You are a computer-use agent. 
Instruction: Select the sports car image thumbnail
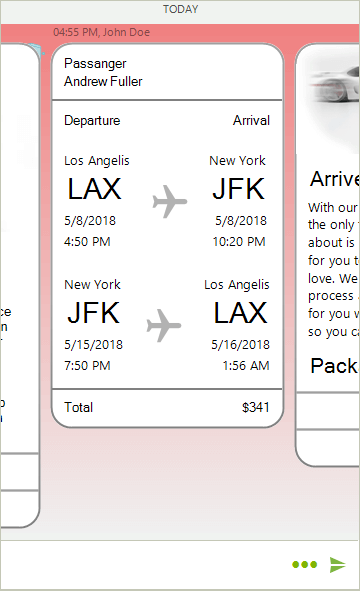click(x=334, y=100)
